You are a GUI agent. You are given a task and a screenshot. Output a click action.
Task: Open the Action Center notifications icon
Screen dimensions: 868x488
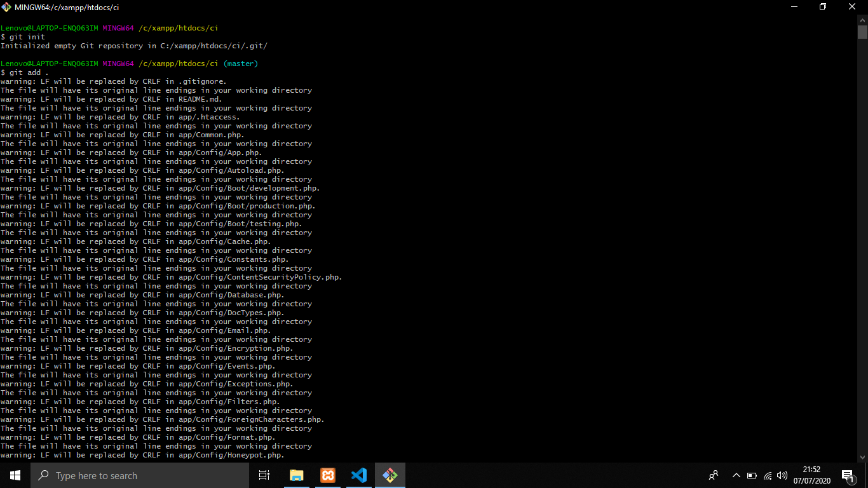[x=847, y=475]
